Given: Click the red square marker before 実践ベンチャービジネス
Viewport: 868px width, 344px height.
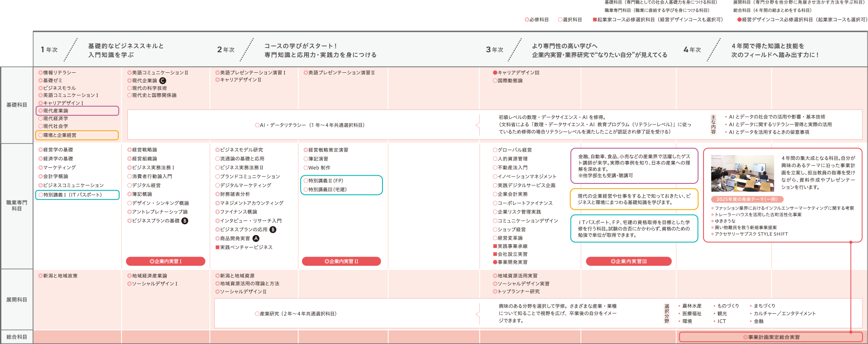Looking at the screenshot, I should [x=217, y=247].
